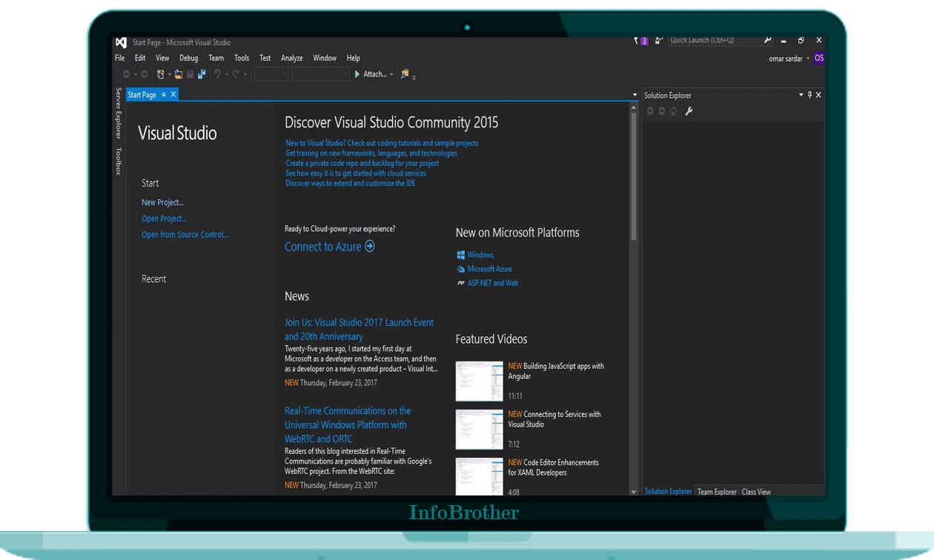
Task: Click the Connect to Azure link
Action: (323, 247)
